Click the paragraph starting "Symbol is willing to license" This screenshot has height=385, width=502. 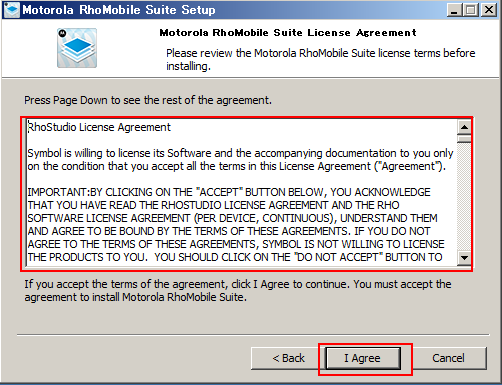240,160
